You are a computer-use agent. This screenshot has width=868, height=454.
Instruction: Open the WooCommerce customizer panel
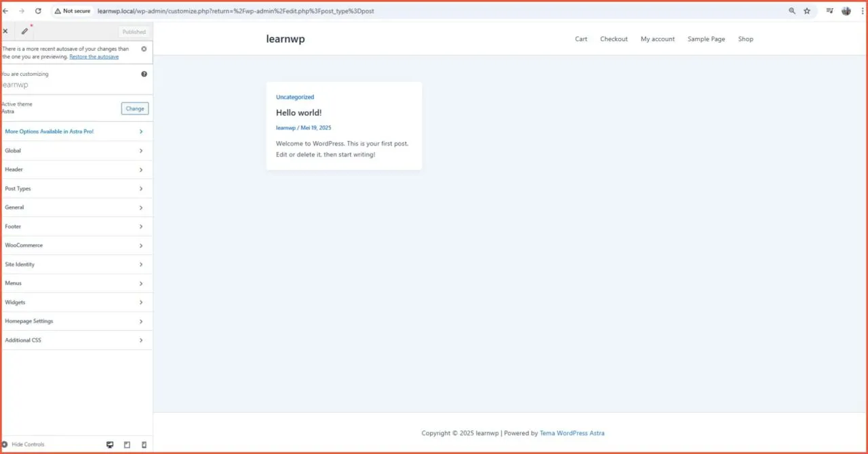pos(77,245)
